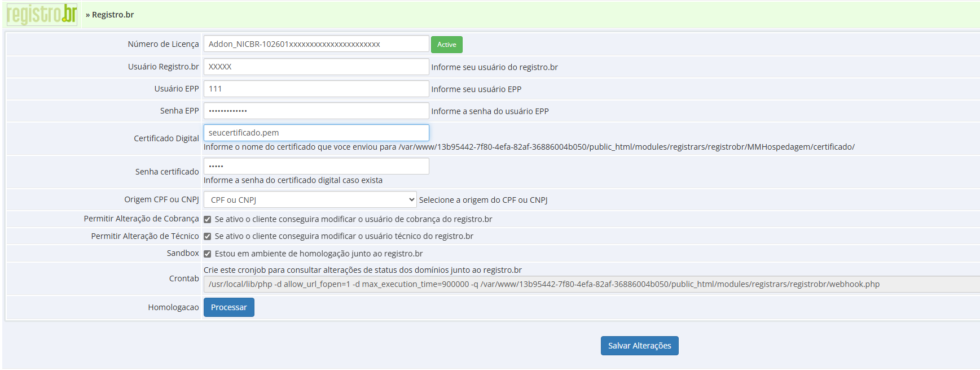
Task: Click the Certificado Digital field
Action: [x=316, y=133]
